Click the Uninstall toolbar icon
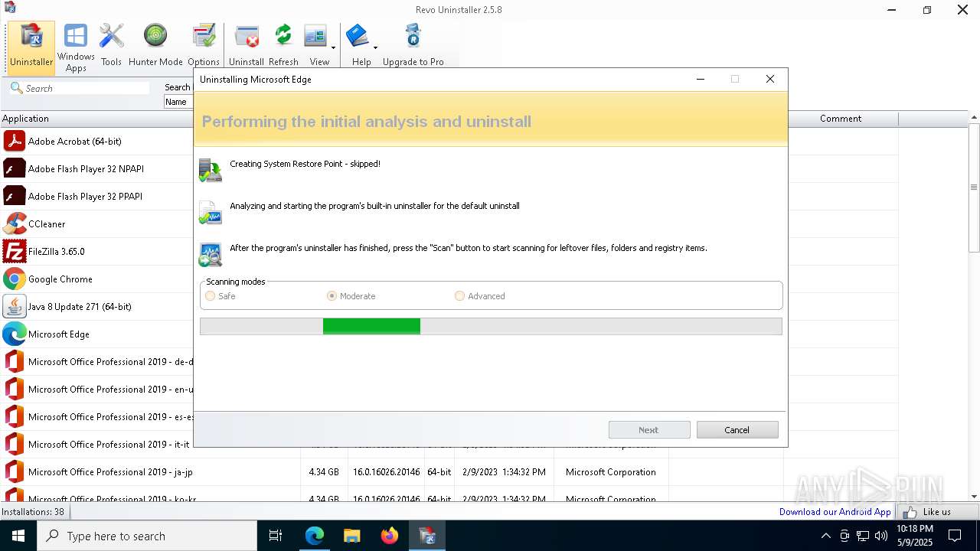 pos(247,46)
